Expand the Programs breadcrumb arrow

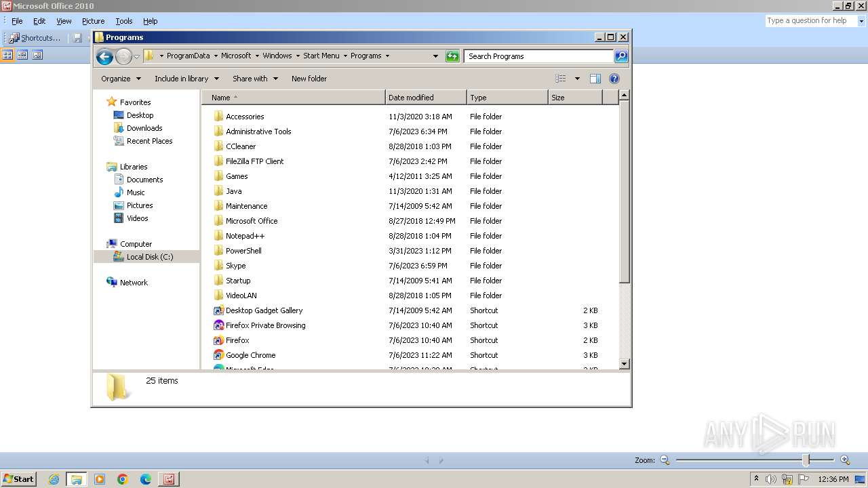pos(387,56)
